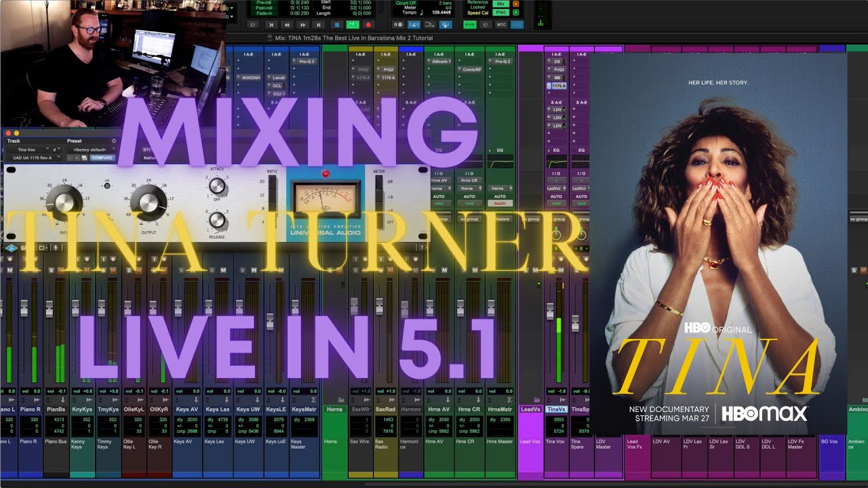The height and width of the screenshot is (488, 868).
Task: Toggle the Count Off button
Action: [x=406, y=3]
